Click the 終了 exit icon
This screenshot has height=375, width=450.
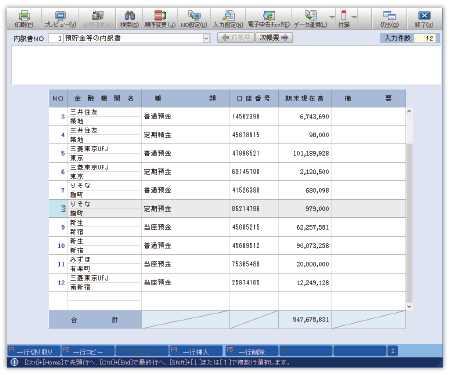coord(424,19)
